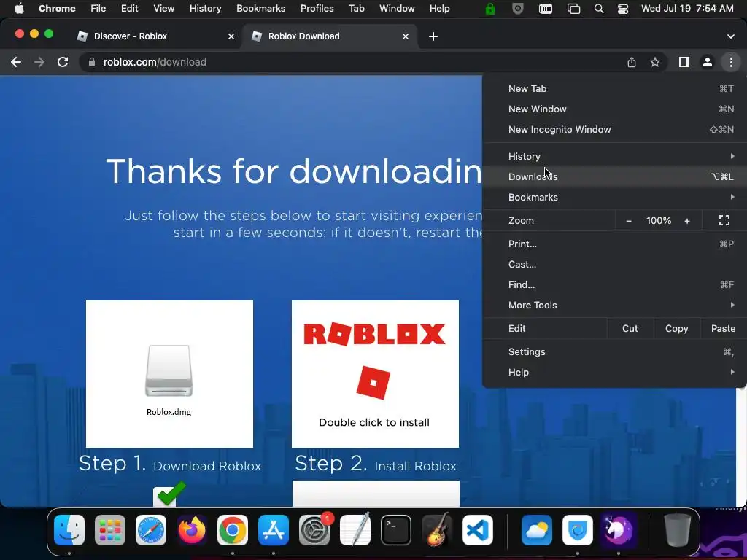Launch Firefox from the Dock
Viewport: 747px width, 560px height.
click(x=192, y=530)
